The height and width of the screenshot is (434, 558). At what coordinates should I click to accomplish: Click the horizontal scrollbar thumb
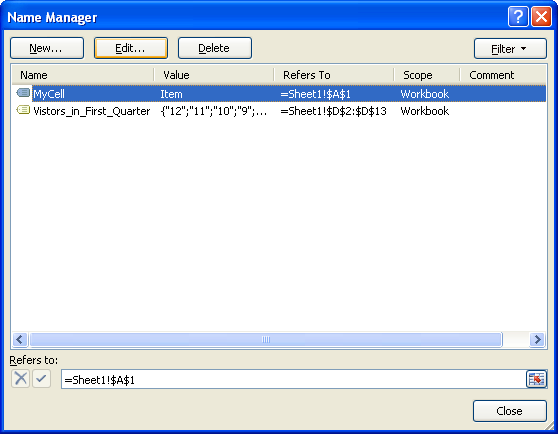click(266, 340)
